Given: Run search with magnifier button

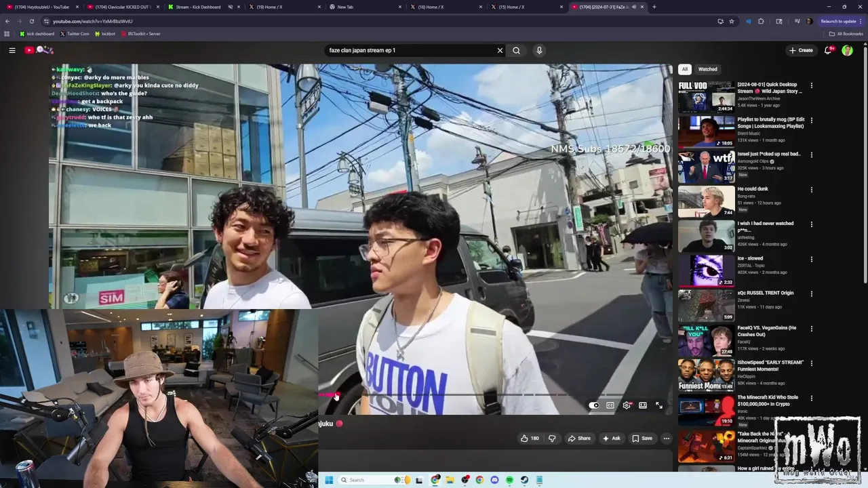Looking at the screenshot, I should tap(516, 50).
